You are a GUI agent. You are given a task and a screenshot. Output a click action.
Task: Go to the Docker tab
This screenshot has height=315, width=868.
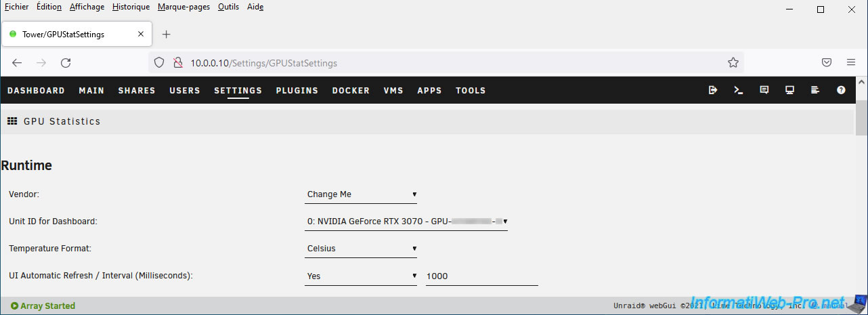(x=351, y=91)
